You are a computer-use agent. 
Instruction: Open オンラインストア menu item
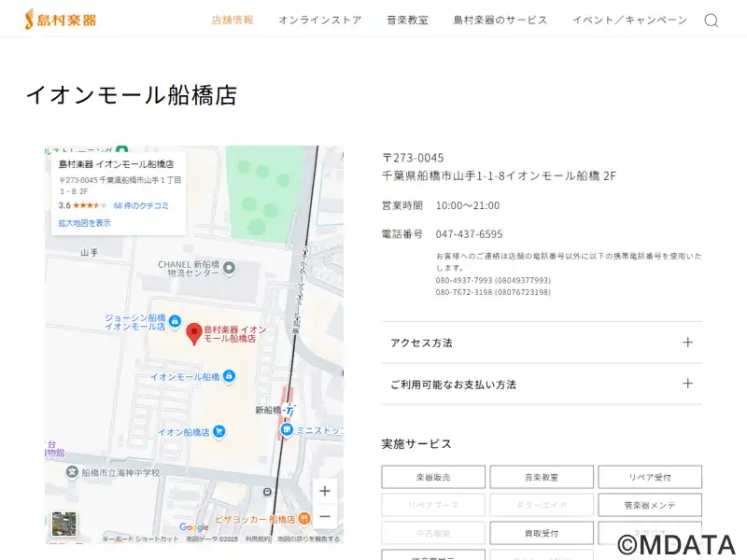click(x=320, y=20)
